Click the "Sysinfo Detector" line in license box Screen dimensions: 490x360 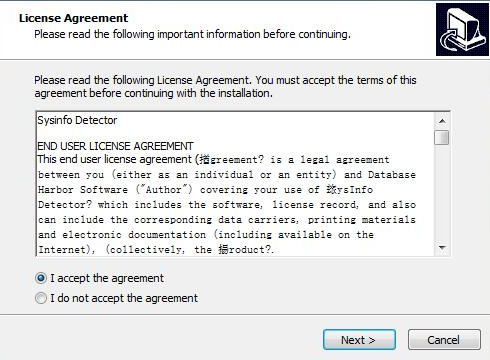click(x=77, y=120)
